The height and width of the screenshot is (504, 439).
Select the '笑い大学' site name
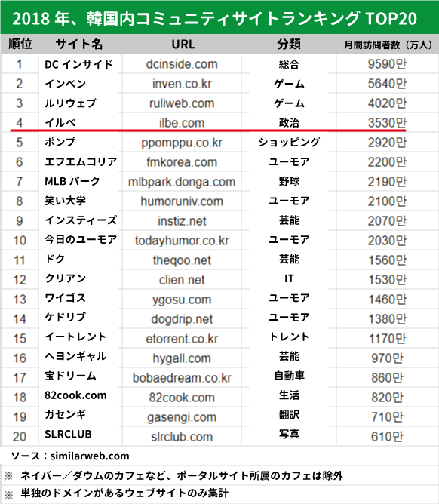(65, 201)
